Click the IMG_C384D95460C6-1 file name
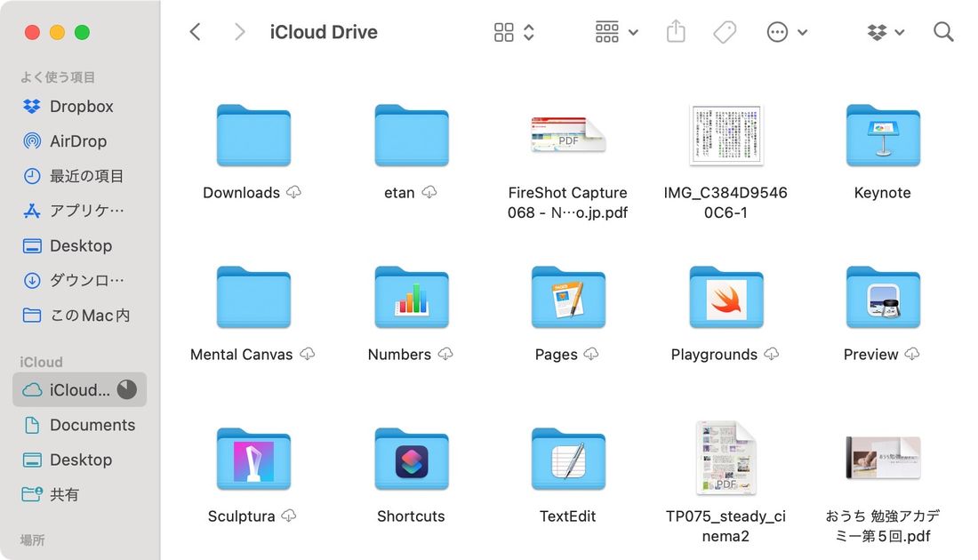This screenshot has width=978, height=560. (x=725, y=203)
